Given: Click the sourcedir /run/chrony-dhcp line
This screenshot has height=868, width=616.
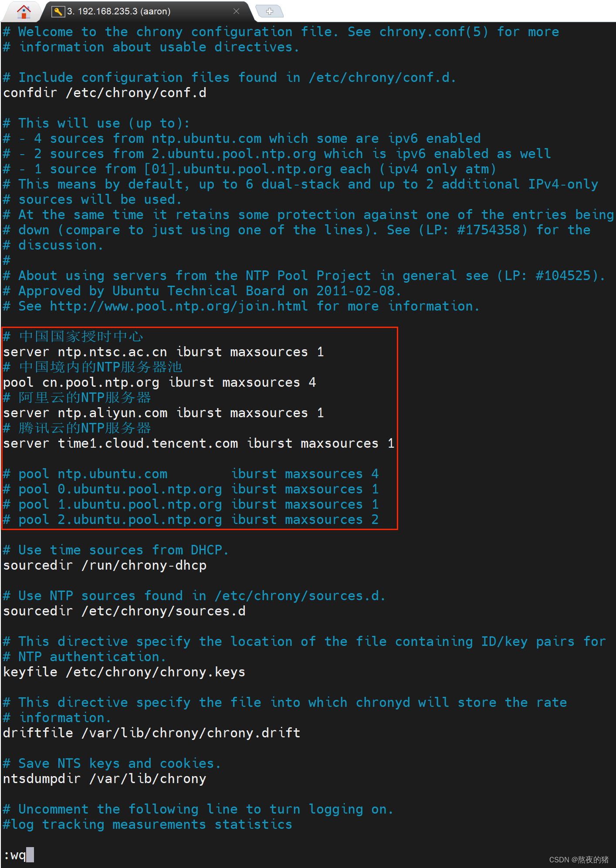Looking at the screenshot, I should coord(105,565).
